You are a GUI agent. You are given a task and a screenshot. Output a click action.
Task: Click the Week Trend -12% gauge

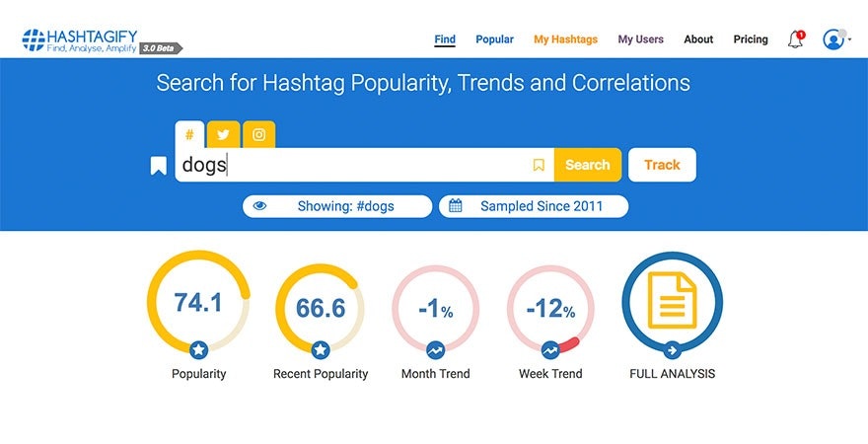549,309
